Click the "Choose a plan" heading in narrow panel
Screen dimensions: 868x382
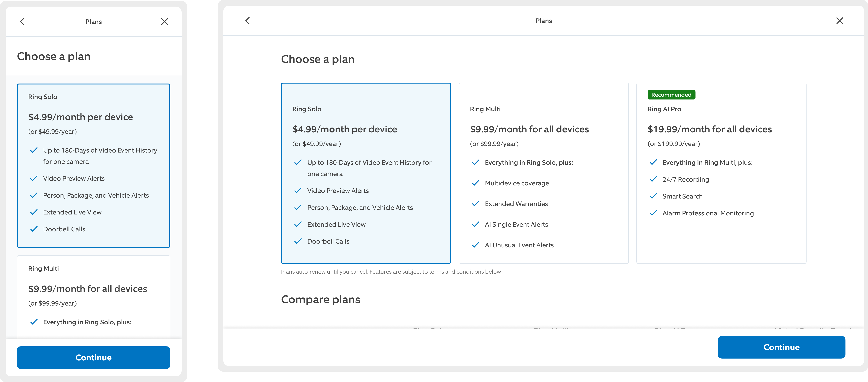click(54, 56)
